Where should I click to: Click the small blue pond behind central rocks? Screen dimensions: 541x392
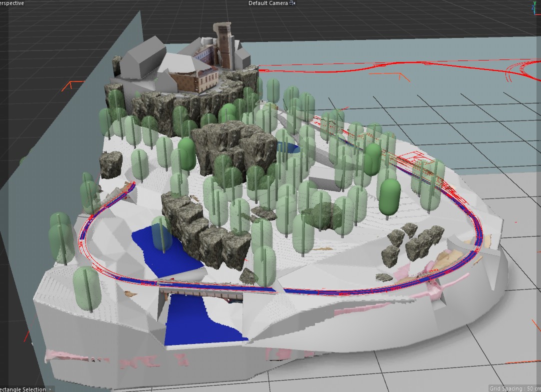pos(290,147)
